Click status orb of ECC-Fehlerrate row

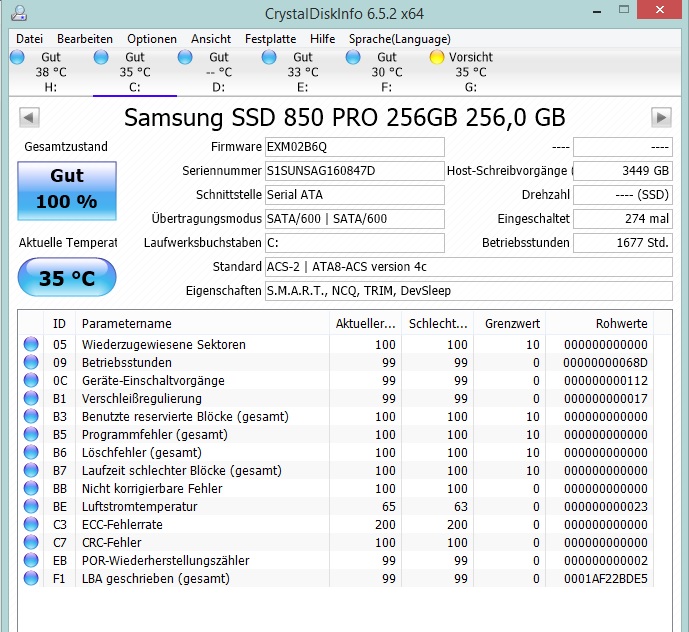31,524
